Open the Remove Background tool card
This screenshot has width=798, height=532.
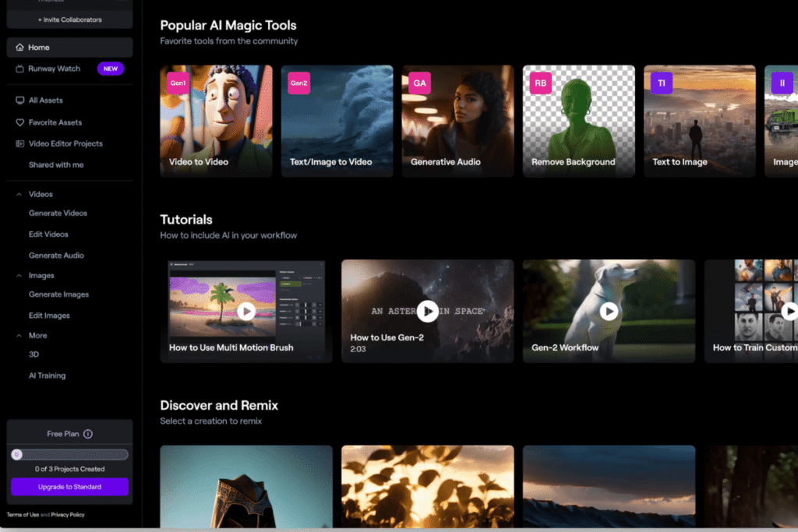579,121
